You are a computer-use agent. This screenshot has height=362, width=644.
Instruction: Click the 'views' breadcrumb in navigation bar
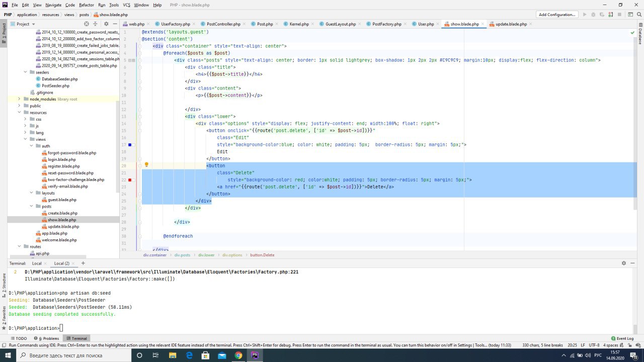coord(69,15)
